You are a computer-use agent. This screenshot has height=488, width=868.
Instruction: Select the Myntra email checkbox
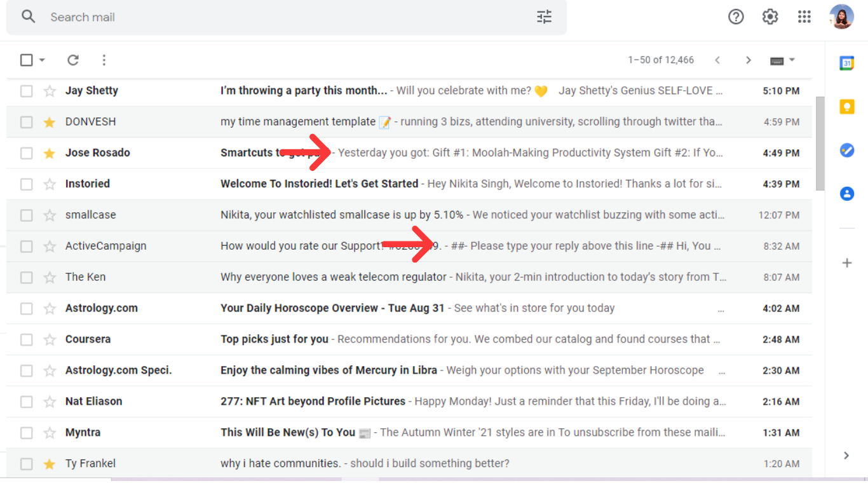point(26,433)
